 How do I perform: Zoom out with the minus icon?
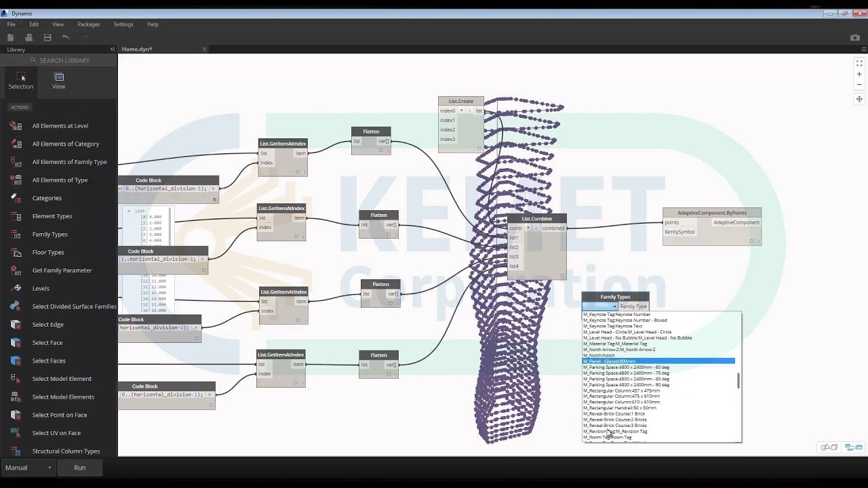tap(859, 84)
